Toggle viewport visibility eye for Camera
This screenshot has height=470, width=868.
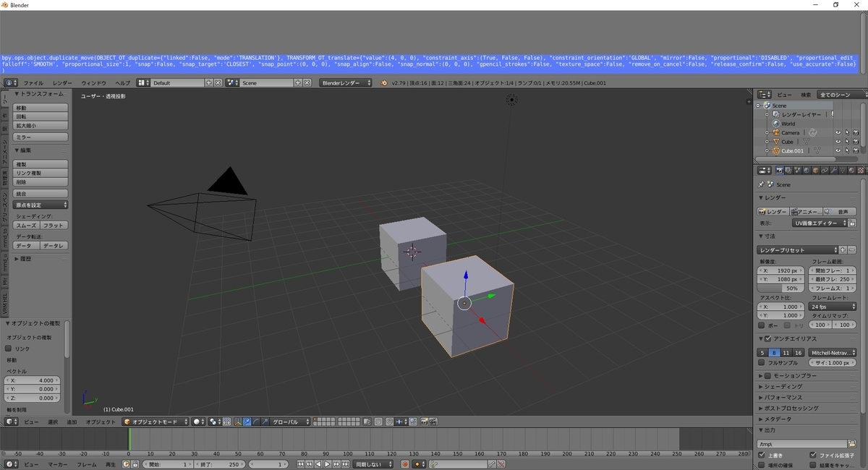[x=838, y=132]
